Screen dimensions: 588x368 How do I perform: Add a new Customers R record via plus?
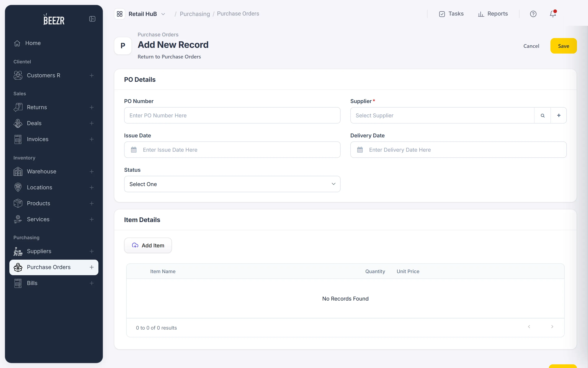(x=92, y=75)
